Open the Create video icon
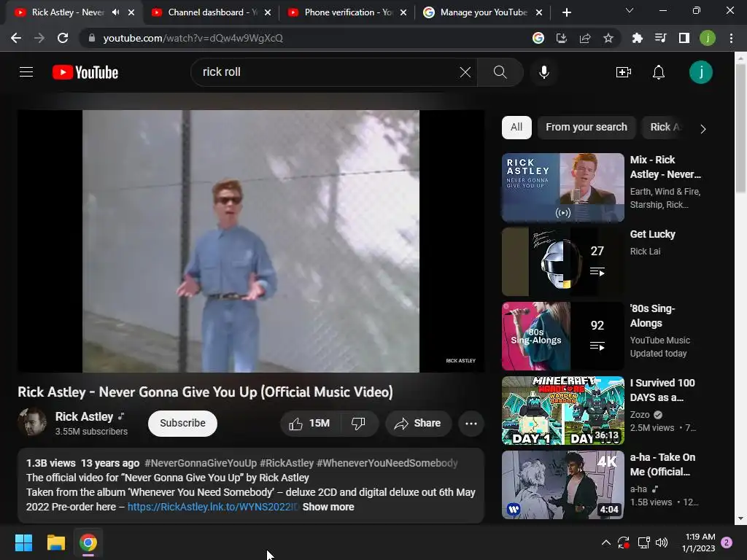This screenshot has height=560, width=747. pyautogui.click(x=624, y=72)
